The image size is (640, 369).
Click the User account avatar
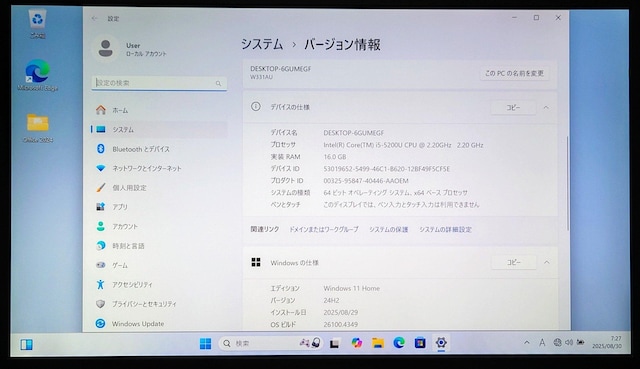coord(106,48)
